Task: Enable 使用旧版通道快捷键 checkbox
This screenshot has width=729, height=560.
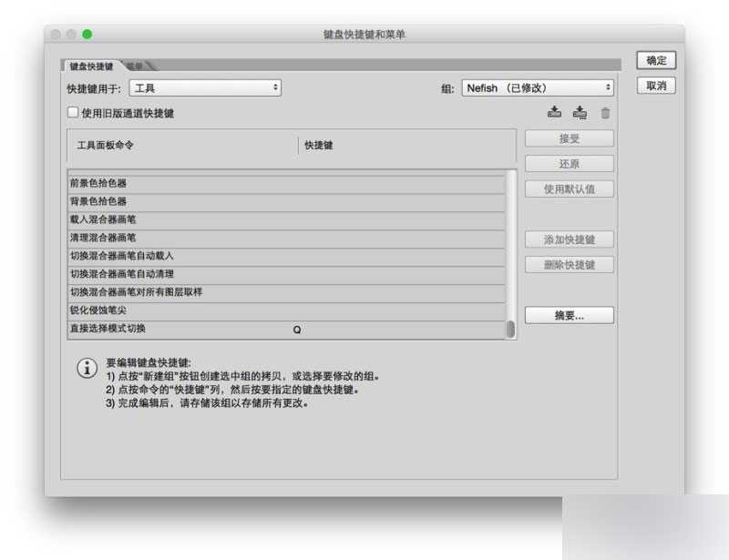Action: tap(71, 112)
